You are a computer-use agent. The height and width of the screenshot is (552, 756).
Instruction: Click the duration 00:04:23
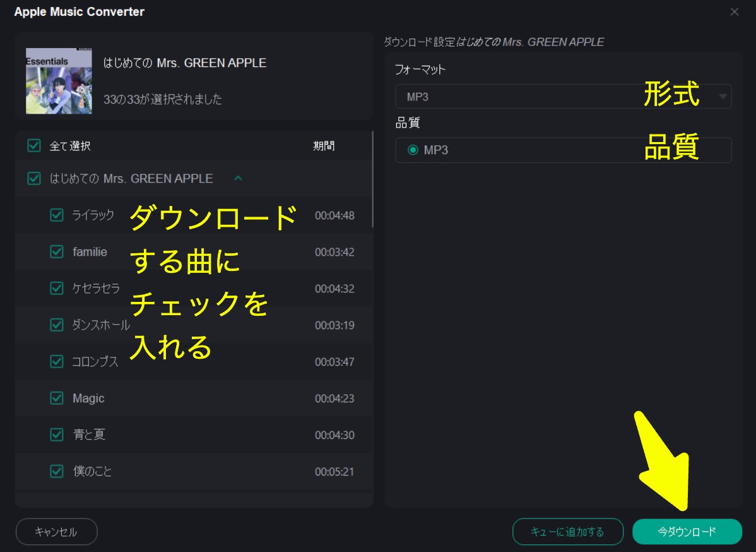pos(334,399)
